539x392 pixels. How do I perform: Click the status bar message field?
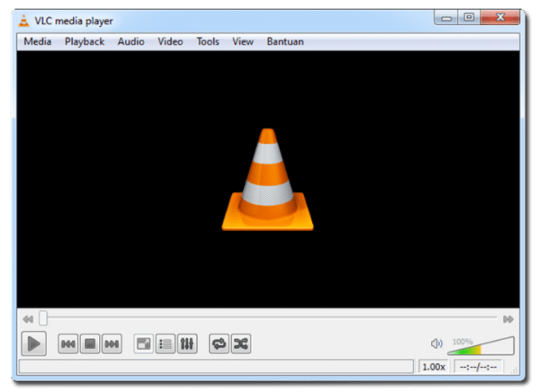tap(216, 366)
